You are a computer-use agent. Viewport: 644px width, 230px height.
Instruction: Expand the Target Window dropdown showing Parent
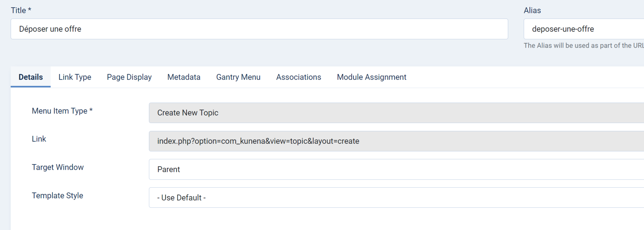point(396,169)
